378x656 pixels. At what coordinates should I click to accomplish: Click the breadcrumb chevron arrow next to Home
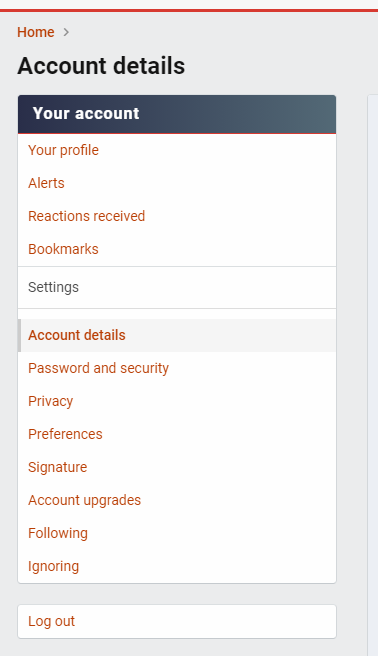tap(66, 32)
